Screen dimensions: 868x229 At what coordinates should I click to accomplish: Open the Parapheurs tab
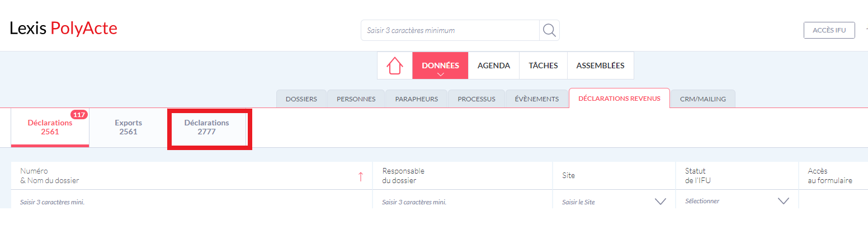(416, 99)
